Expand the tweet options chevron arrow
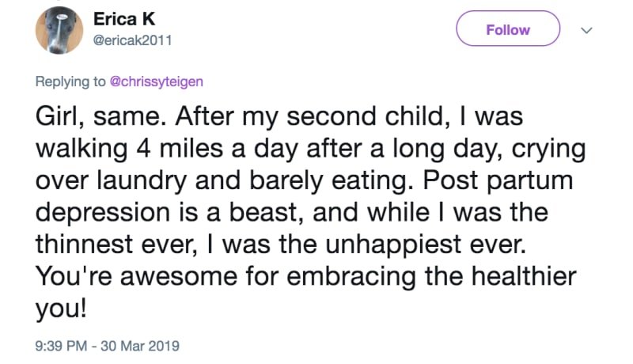This screenshot has width=633, height=364. click(586, 30)
